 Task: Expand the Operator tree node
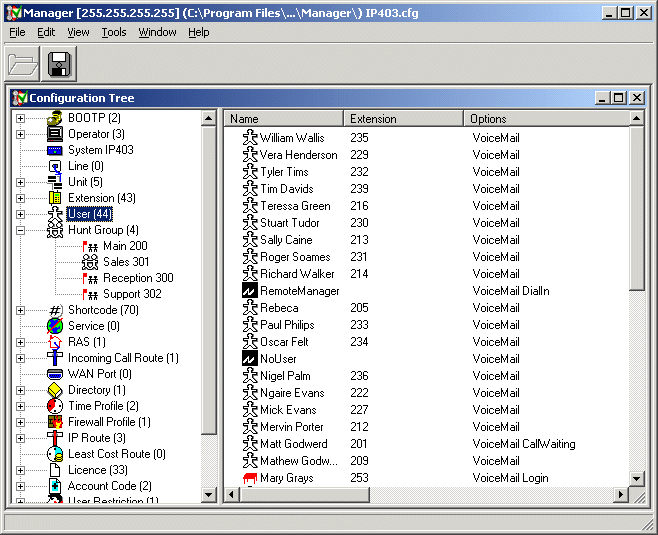click(20, 134)
